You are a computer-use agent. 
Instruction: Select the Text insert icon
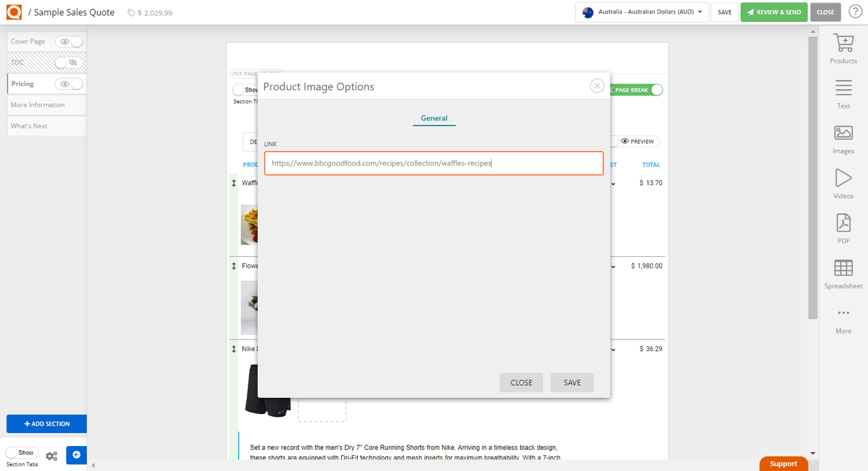tap(843, 91)
